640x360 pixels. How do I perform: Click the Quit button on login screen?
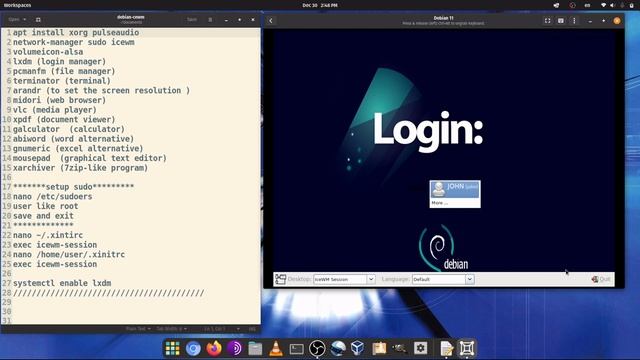[x=601, y=279]
